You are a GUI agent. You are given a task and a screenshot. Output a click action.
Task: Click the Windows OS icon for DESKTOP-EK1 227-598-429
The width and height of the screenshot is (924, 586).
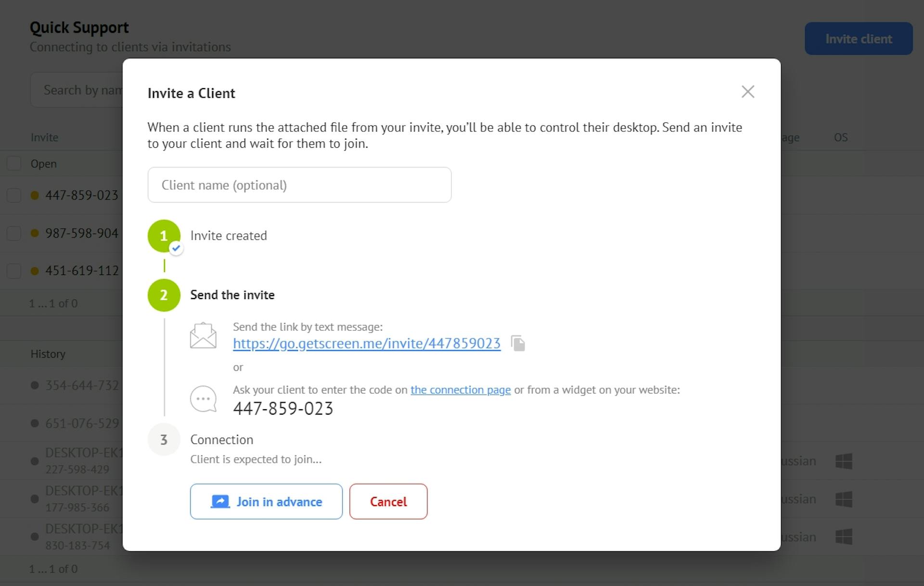845,461
